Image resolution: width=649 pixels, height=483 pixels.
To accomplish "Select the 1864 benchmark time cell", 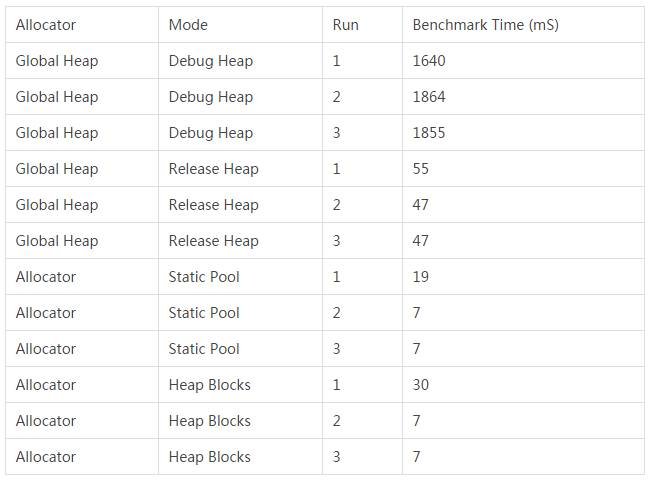I will click(x=429, y=97).
